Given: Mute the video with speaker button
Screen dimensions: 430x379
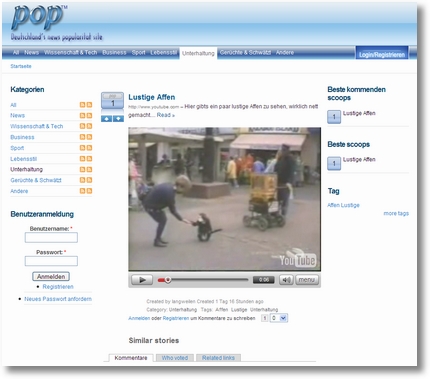Looking at the screenshot, I should click(x=286, y=280).
